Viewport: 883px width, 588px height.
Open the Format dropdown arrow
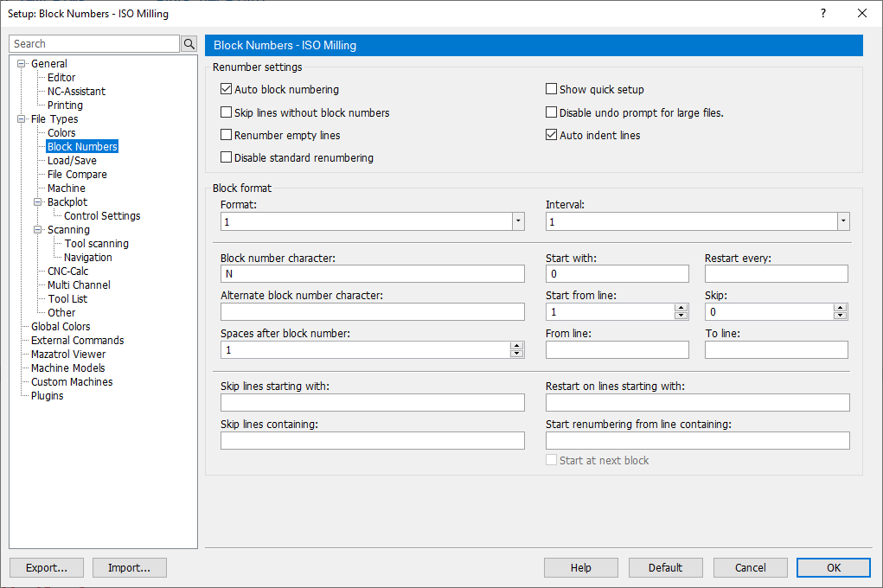(x=518, y=221)
